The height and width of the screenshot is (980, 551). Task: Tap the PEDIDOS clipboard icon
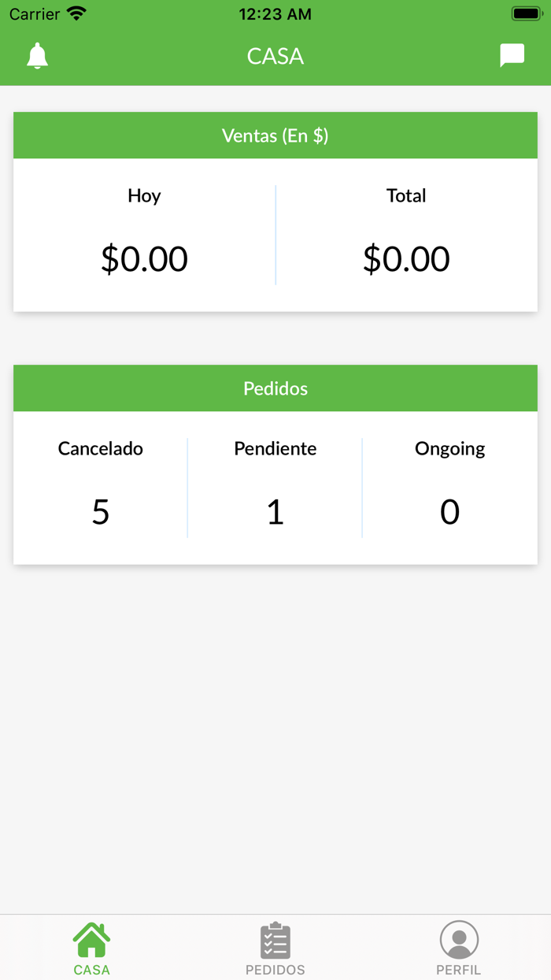tap(275, 937)
